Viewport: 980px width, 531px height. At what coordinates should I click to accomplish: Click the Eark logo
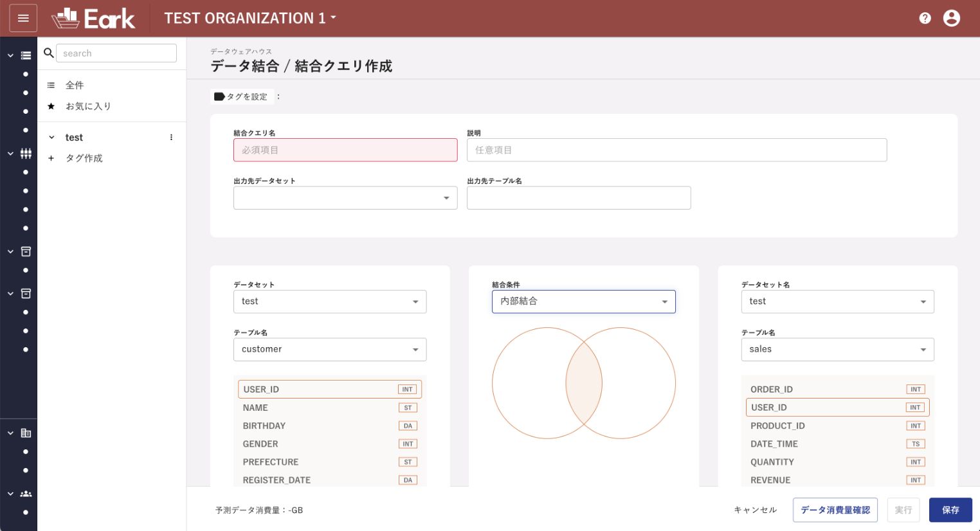coord(93,18)
